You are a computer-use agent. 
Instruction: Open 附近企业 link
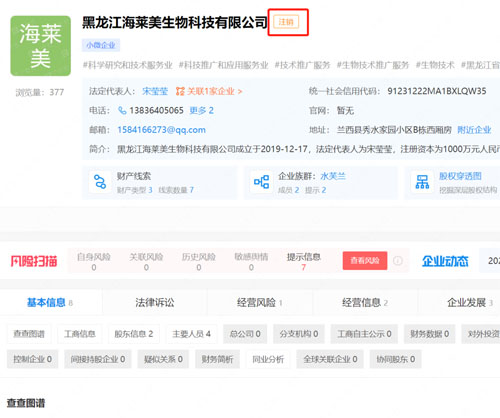pyautogui.click(x=474, y=130)
